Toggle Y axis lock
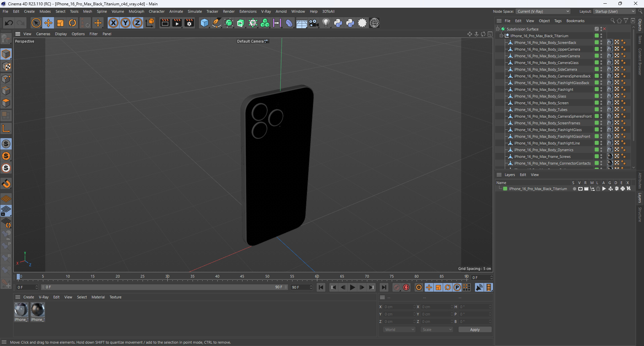The image size is (644, 346). point(125,23)
